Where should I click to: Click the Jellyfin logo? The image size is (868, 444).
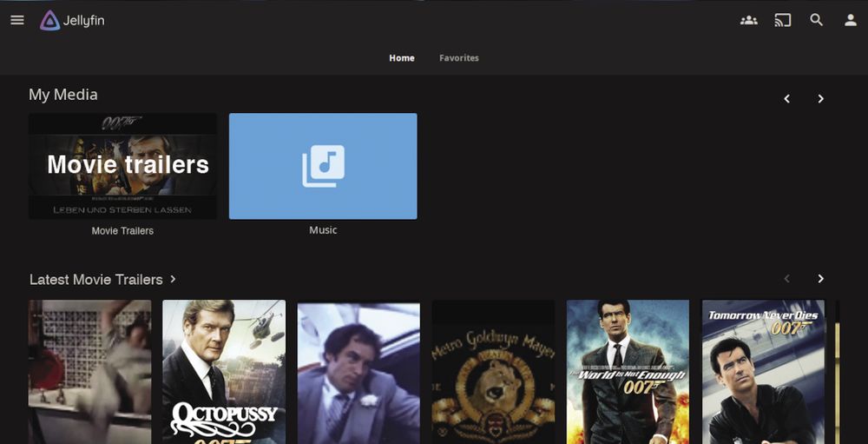72,21
